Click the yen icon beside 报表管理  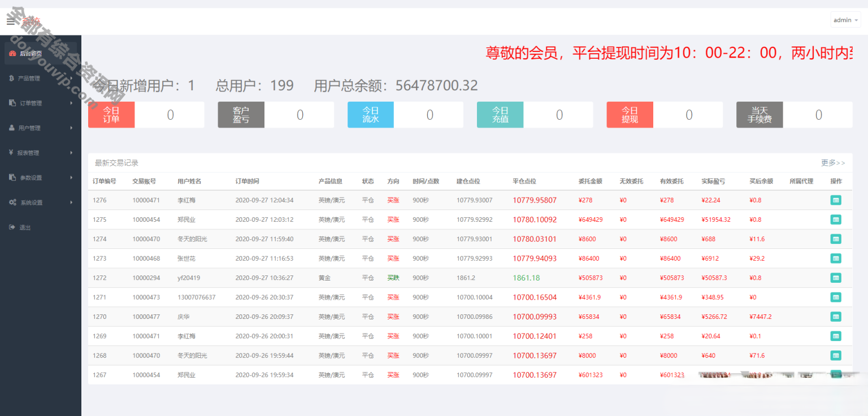click(11, 152)
